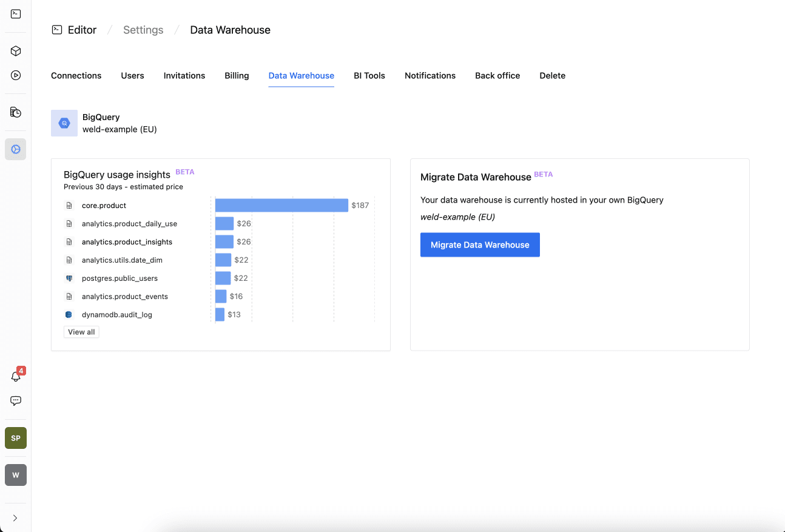
Task: Switch to the Connections tab
Action: pos(76,76)
